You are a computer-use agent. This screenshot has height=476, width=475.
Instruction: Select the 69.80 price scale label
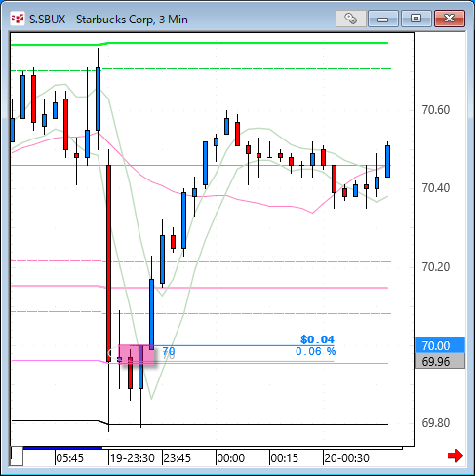pyautogui.click(x=436, y=423)
